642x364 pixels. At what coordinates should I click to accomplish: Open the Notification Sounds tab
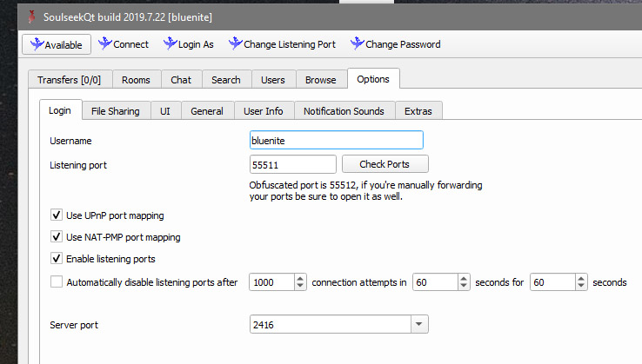344,111
